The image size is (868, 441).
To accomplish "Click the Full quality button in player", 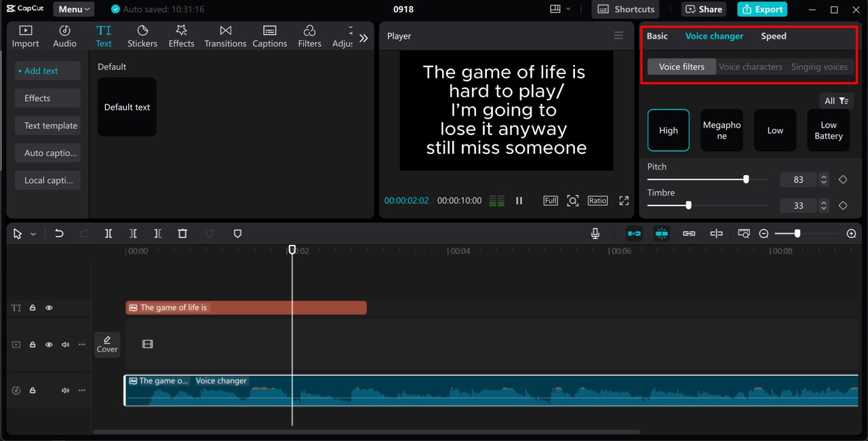I will pyautogui.click(x=551, y=201).
